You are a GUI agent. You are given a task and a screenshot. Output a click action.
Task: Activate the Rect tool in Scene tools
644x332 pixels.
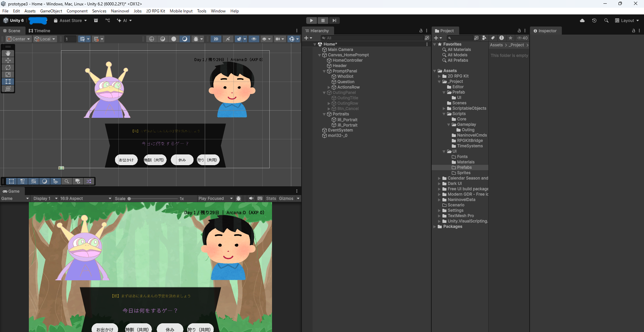point(8,82)
